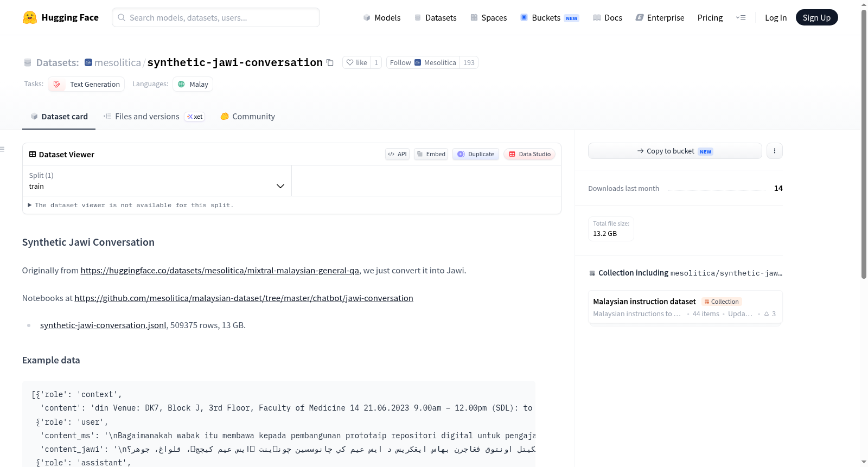Go to Datasets in the navigation
This screenshot has width=868, height=467.
tap(436, 17)
